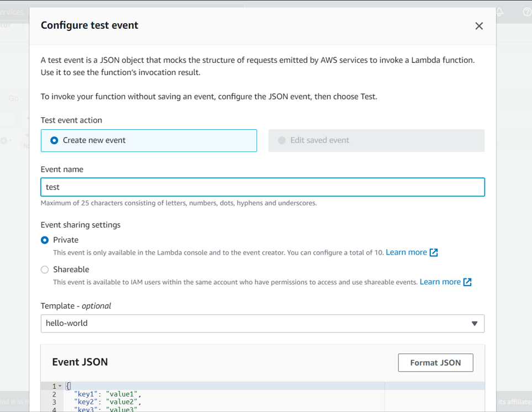Click the external link icon after the Shareable Learn more

point(468,282)
